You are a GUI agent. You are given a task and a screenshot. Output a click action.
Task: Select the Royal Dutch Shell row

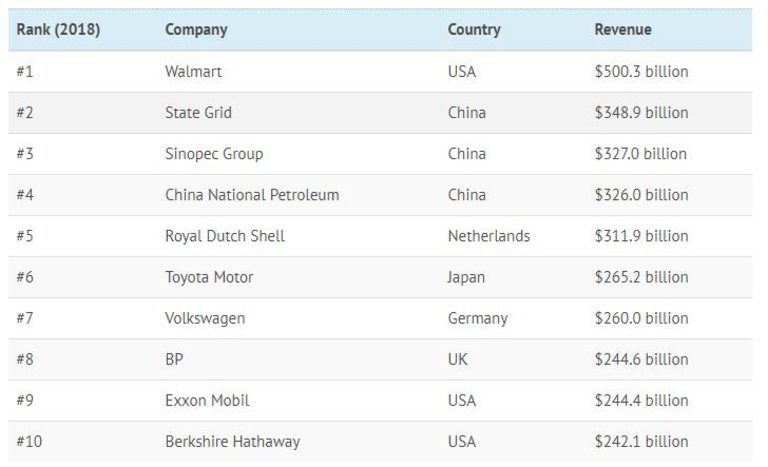click(x=225, y=236)
